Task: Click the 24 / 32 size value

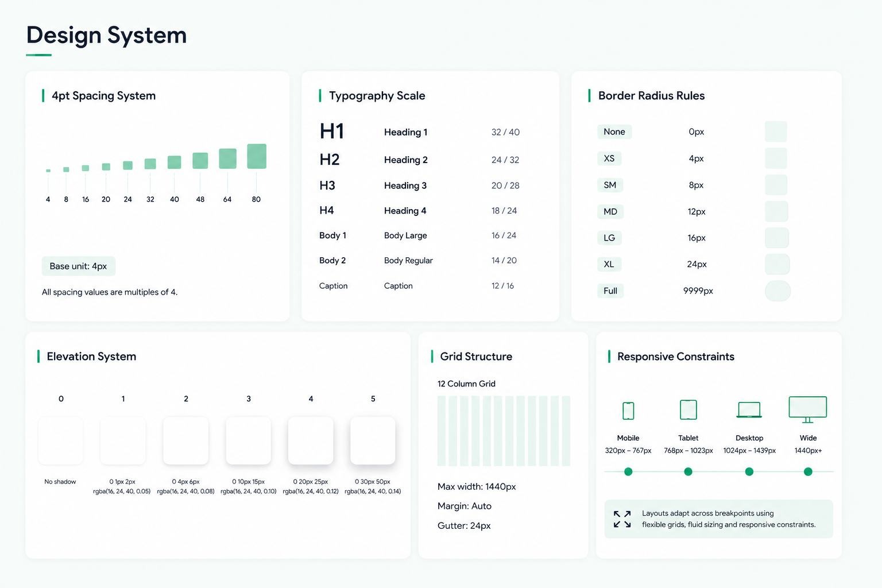Action: [x=505, y=160]
